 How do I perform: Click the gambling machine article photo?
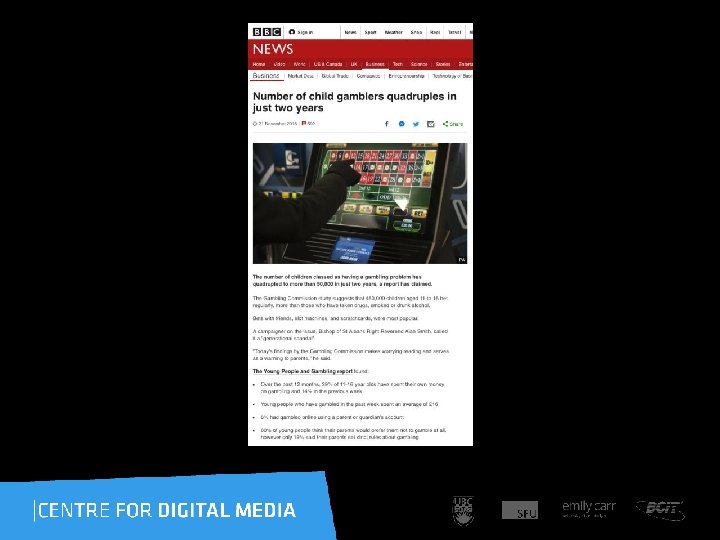(360, 203)
